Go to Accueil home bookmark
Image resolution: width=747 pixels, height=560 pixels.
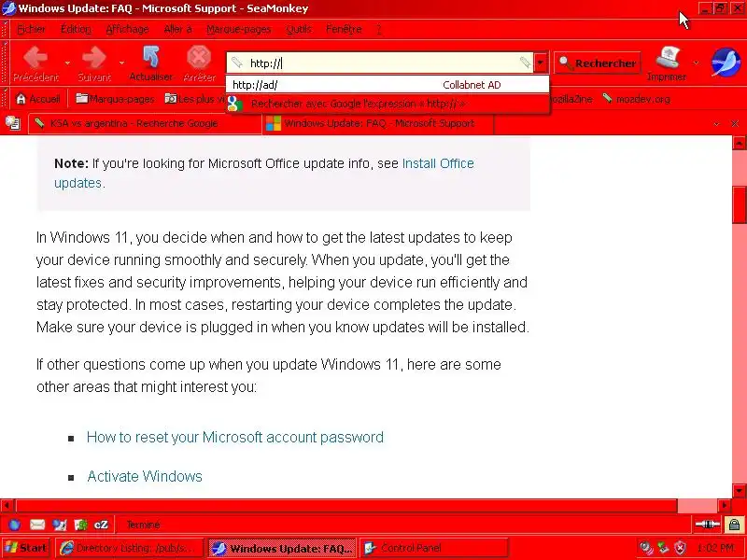[x=38, y=99]
